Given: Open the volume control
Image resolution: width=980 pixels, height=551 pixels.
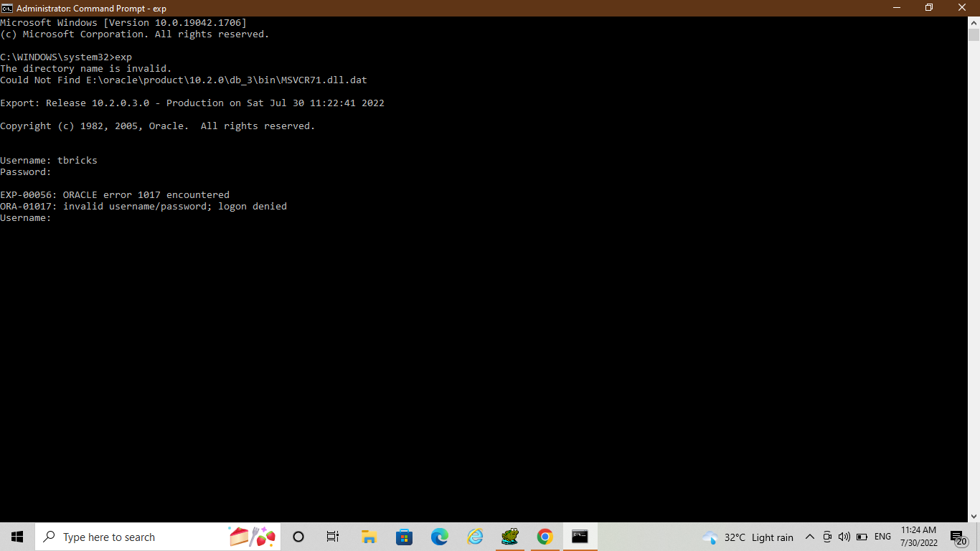Looking at the screenshot, I should coord(844,537).
